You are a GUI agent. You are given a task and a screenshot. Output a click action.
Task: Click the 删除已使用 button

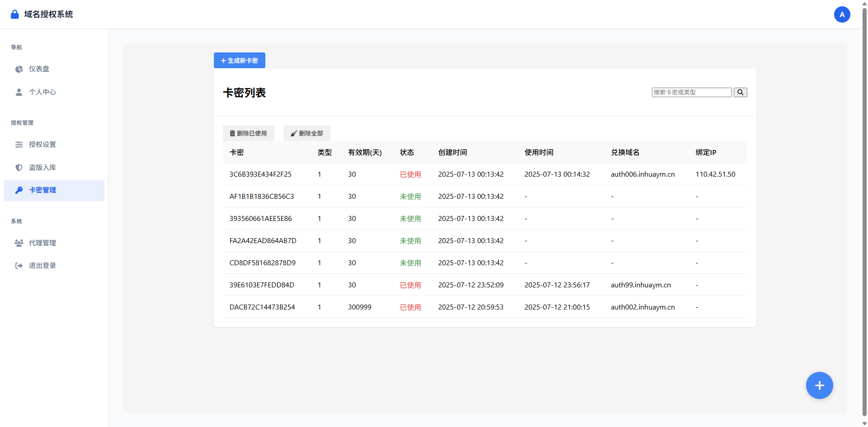tap(248, 133)
